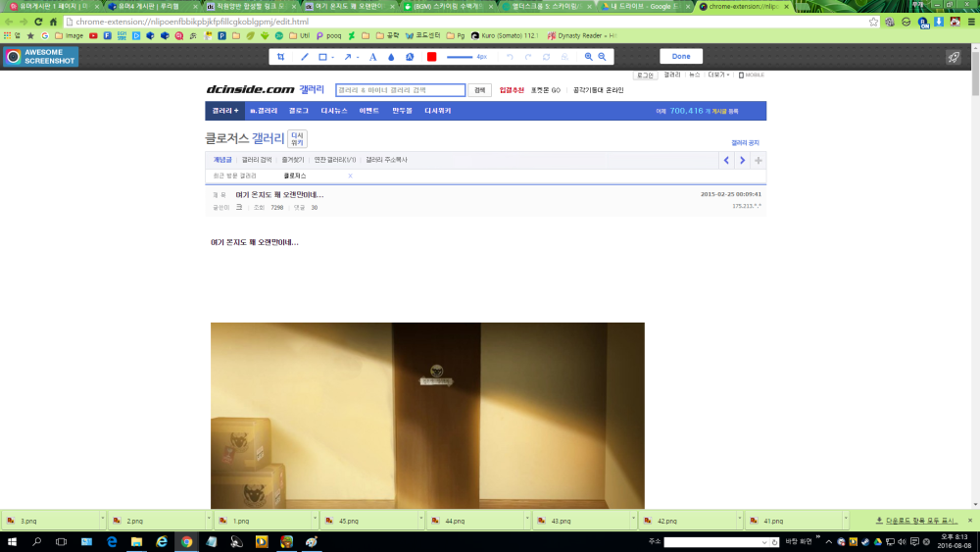The width and height of the screenshot is (980, 552).
Task: Click the gallery search input field
Action: tap(400, 90)
